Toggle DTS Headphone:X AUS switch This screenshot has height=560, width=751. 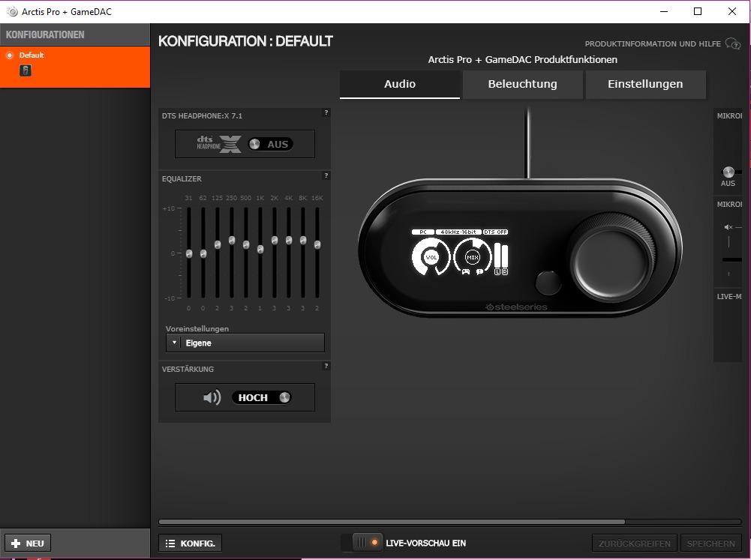pyautogui.click(x=270, y=144)
